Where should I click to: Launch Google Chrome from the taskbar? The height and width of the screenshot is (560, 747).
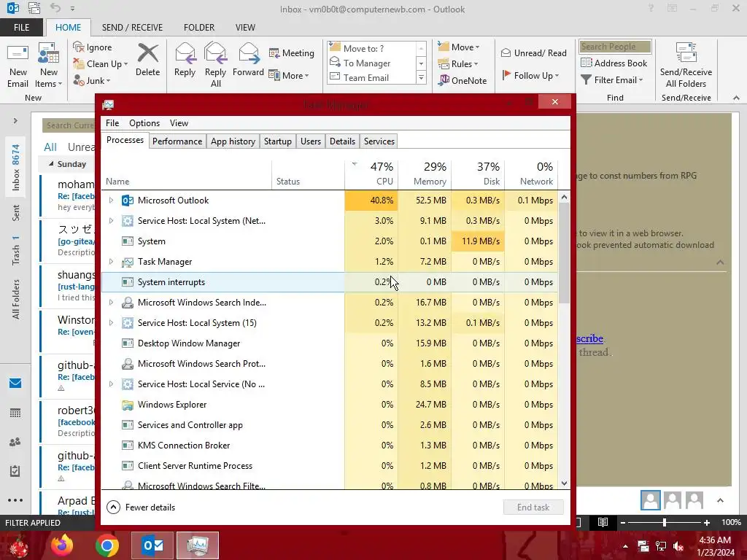click(x=107, y=545)
